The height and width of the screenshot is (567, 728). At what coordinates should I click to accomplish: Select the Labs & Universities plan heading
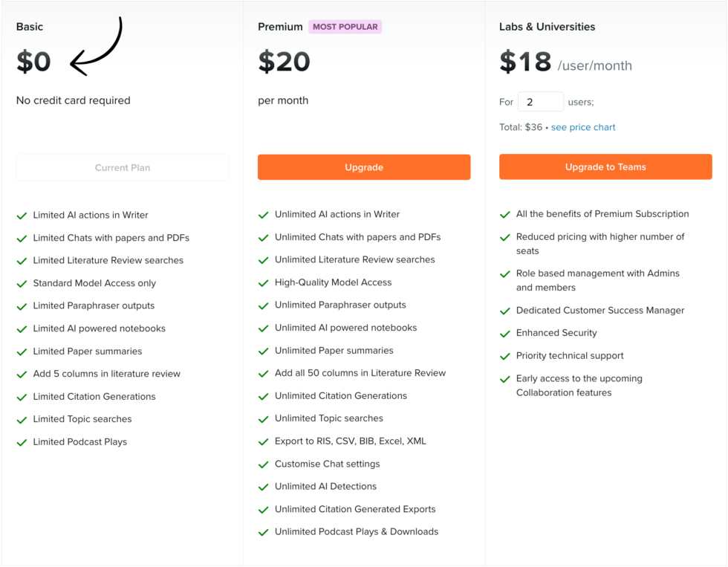click(x=547, y=26)
